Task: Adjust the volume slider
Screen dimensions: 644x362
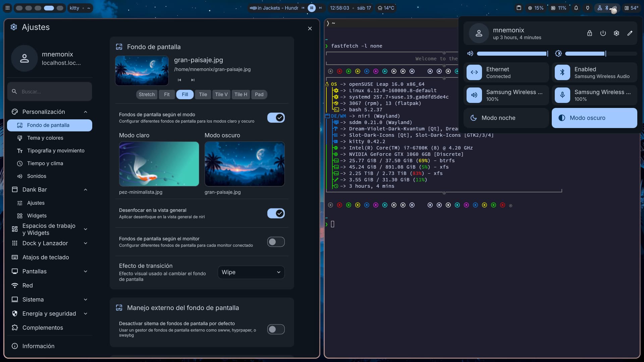Action: (x=512, y=54)
